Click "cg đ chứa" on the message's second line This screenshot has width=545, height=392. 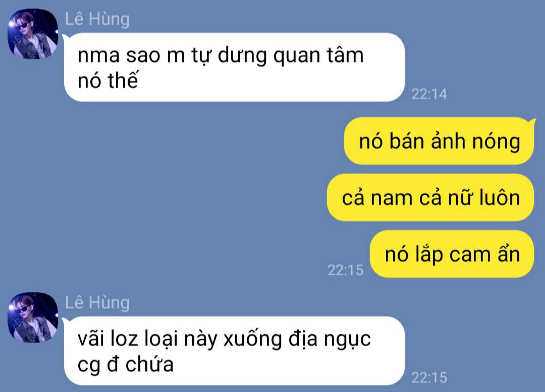coord(126,365)
